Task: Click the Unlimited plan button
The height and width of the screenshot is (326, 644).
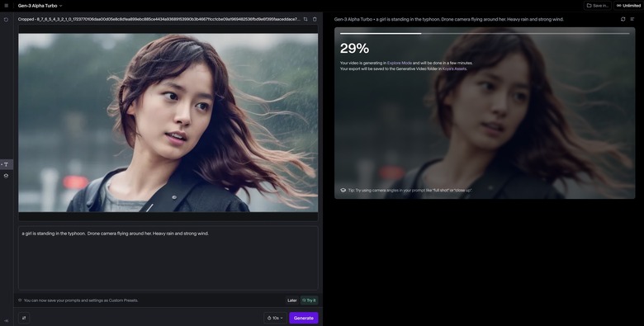Action: 628,6
